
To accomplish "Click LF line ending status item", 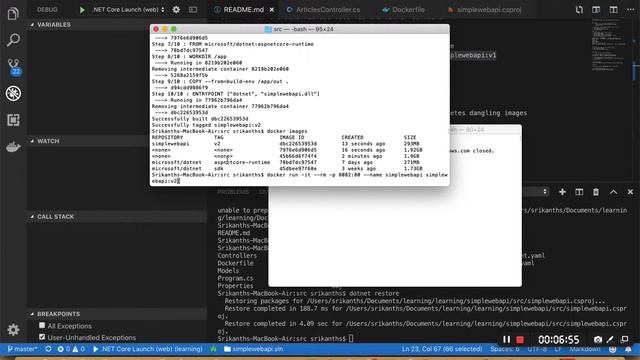I will coord(558,349).
